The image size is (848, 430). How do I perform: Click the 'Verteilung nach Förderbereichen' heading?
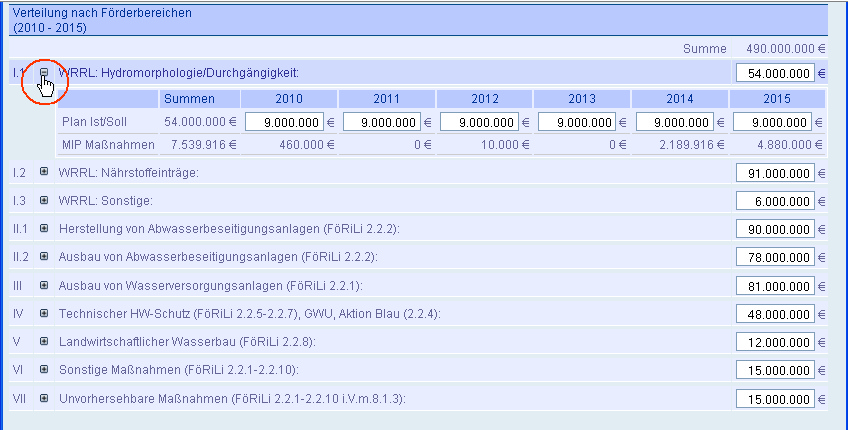[x=102, y=13]
